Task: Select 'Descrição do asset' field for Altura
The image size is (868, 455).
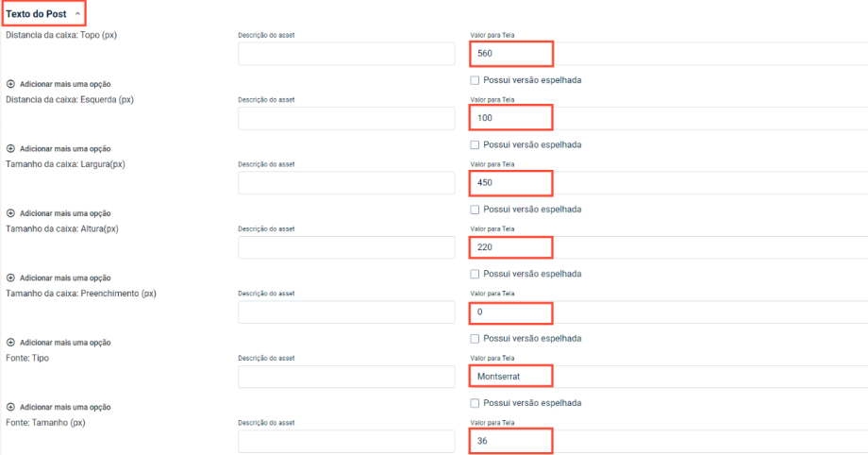Action: click(x=346, y=247)
